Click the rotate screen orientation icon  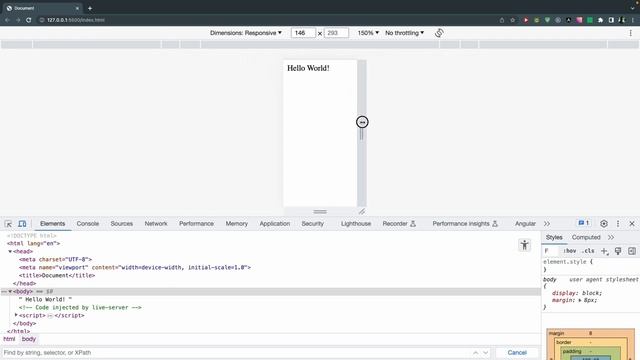[x=439, y=33]
